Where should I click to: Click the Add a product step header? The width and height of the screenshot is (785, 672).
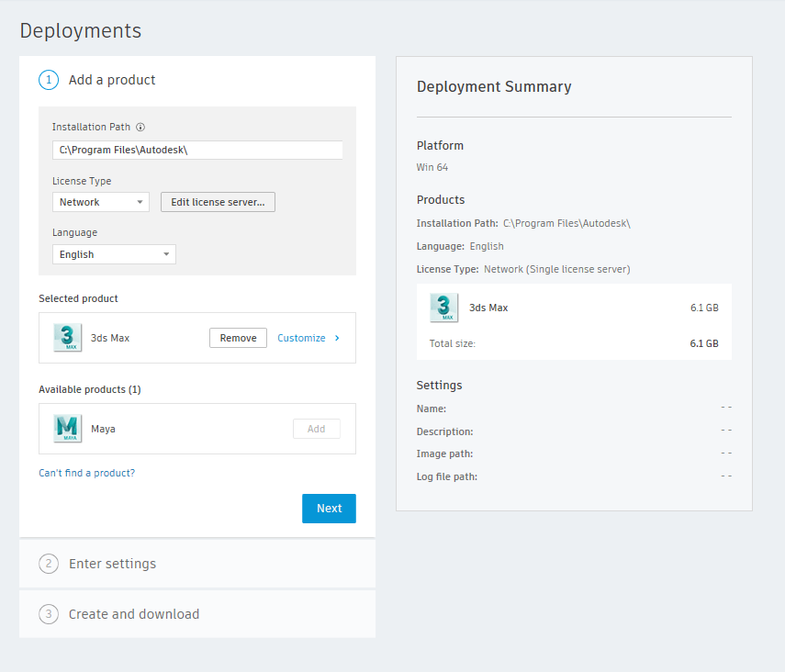pos(112,80)
